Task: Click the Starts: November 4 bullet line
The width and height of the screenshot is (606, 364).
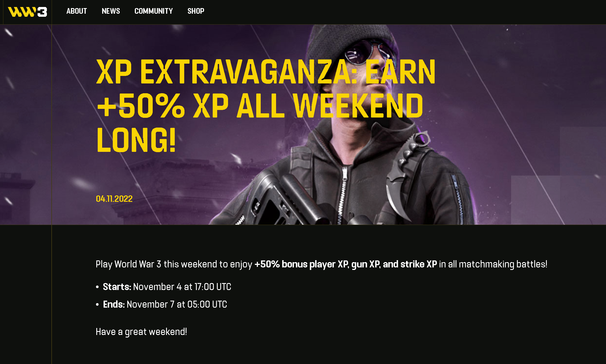Action: pos(167,287)
